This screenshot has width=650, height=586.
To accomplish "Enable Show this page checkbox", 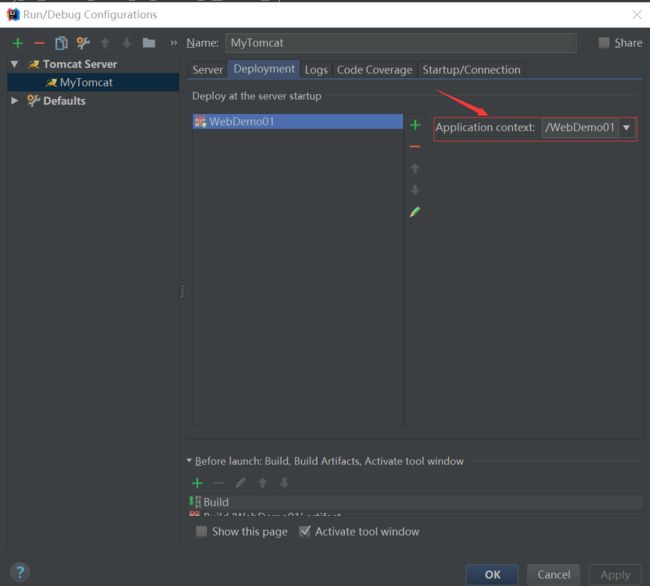I will pyautogui.click(x=201, y=531).
